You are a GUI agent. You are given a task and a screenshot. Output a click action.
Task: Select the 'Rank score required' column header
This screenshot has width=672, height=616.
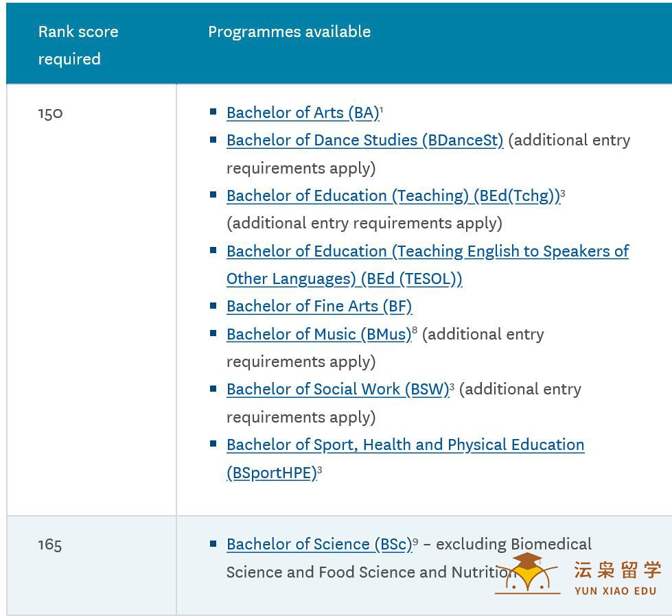[x=78, y=45]
